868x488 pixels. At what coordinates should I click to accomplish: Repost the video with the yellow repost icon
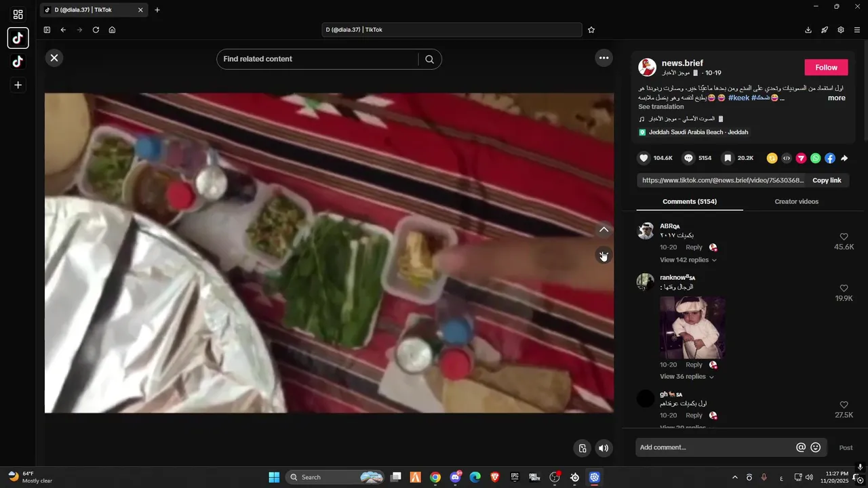pyautogui.click(x=772, y=158)
